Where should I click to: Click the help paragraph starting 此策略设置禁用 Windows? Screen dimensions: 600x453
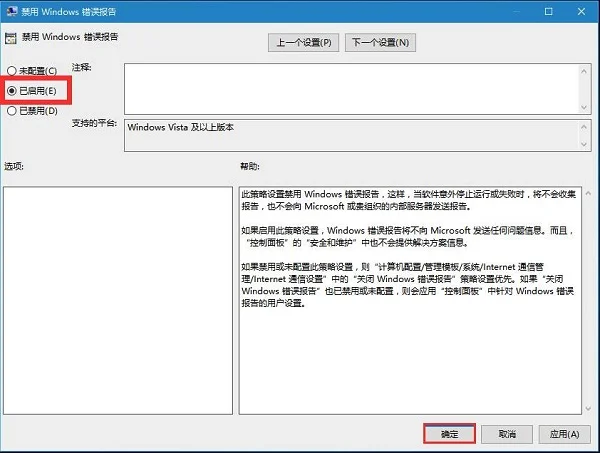click(x=408, y=200)
